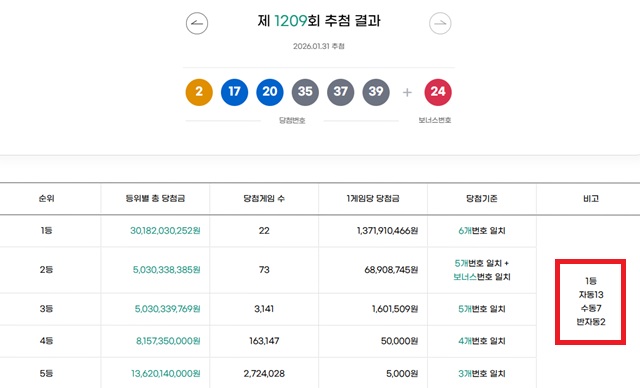Click the 2등 rank cell
The image size is (640, 388).
pos(47,270)
